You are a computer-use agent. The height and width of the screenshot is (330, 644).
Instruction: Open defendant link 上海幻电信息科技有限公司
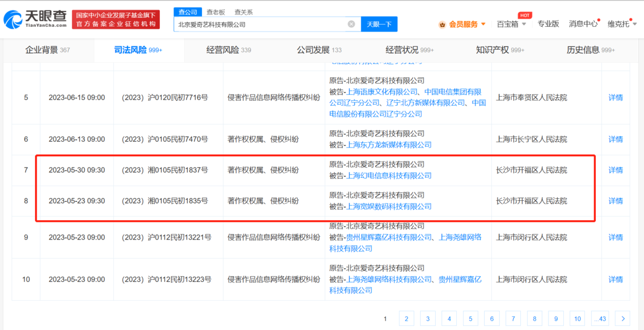pos(389,176)
